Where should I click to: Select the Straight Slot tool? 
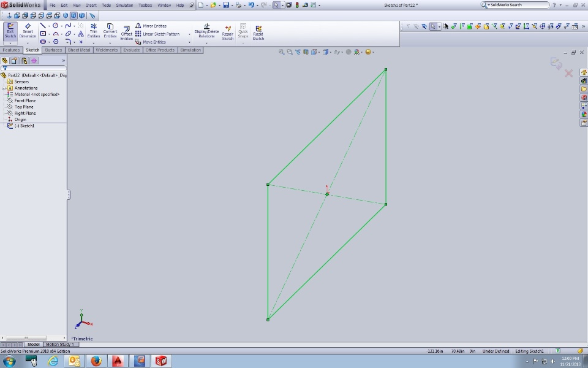click(x=43, y=42)
